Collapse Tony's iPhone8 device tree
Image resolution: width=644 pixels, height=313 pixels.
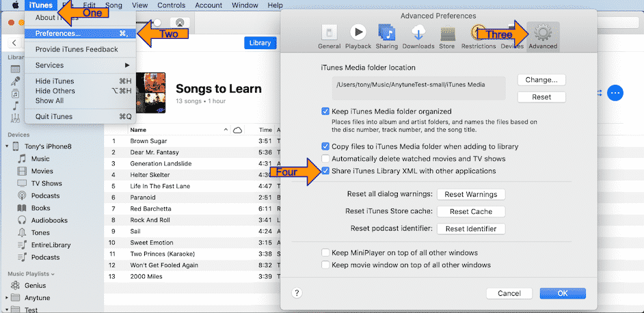[7, 146]
